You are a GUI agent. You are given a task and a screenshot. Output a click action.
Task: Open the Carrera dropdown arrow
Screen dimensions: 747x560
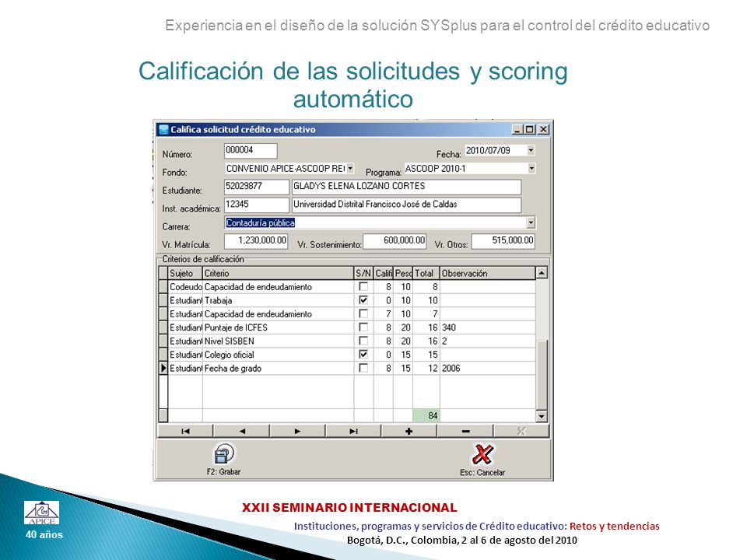pos(531,222)
